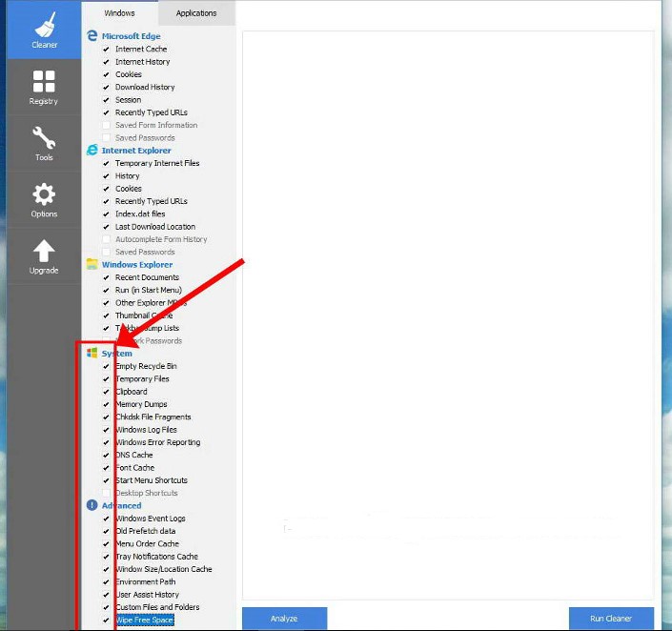The width and height of the screenshot is (672, 631).
Task: Toggle Last Download Location checkbox
Action: coord(106,227)
